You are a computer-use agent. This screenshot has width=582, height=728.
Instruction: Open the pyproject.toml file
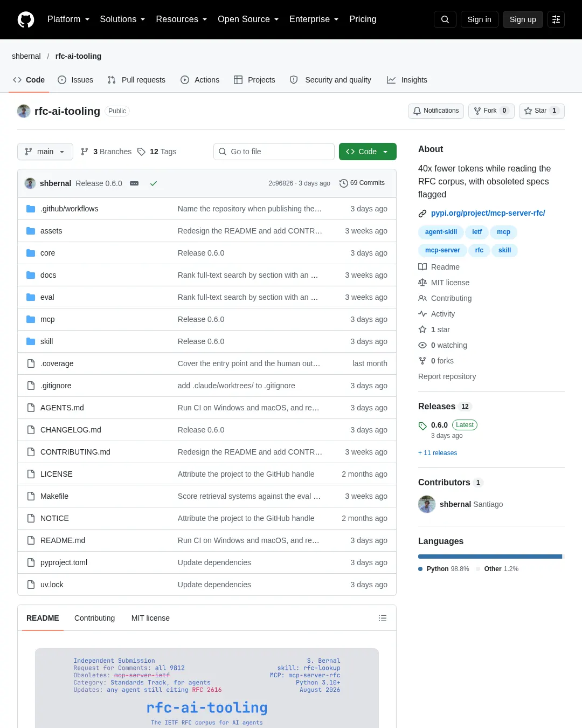pyautogui.click(x=64, y=562)
